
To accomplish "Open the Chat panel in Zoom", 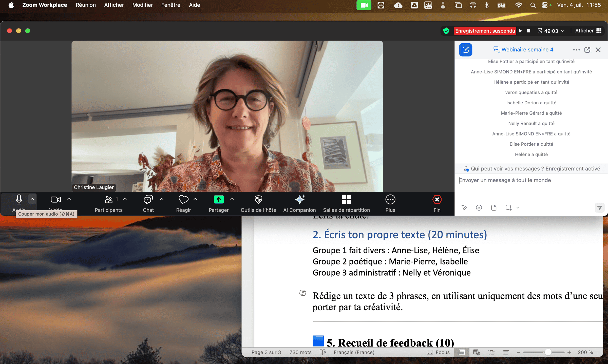I will (148, 203).
